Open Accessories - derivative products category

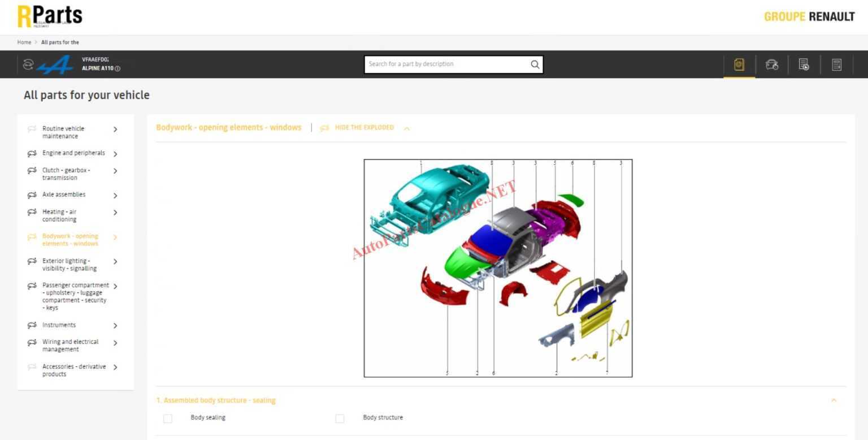pyautogui.click(x=73, y=370)
